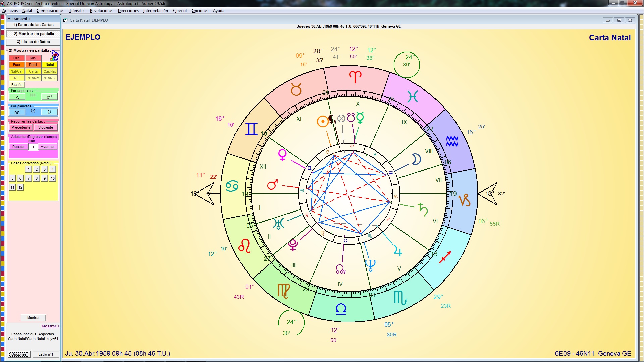Click the DS planets button
644x362 pixels.
17,112
